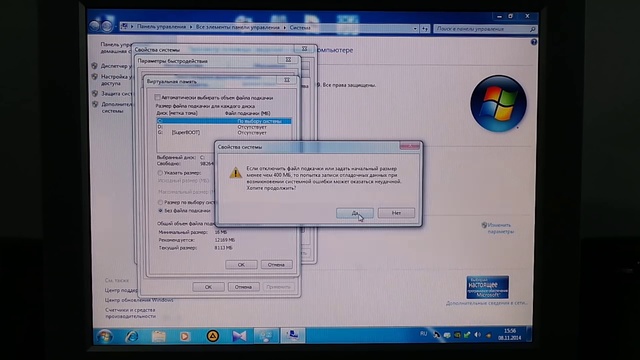Image resolution: width=640 pixels, height=360 pixels.
Task: Click the recommended size value 12169 МБ
Action: click(224, 240)
